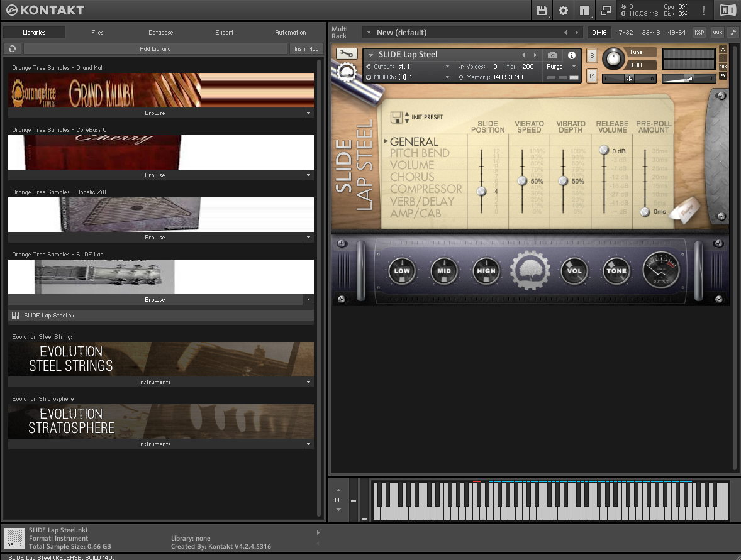Screen dimensions: 741x560
Task: Click the SLIDE Lap Steel.nki file
Action: [160, 316]
